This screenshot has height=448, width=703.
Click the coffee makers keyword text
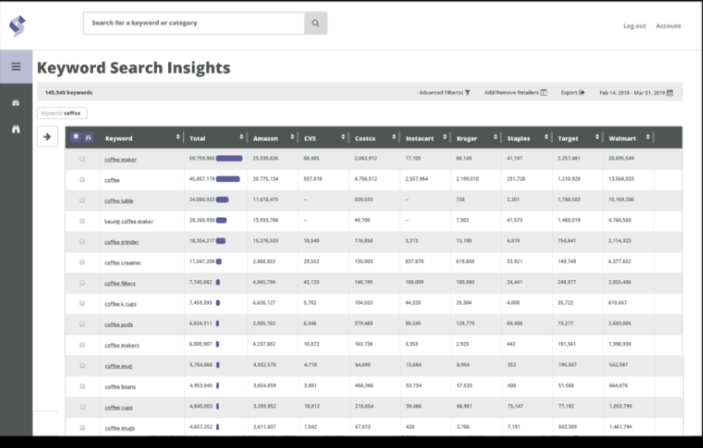click(x=122, y=345)
